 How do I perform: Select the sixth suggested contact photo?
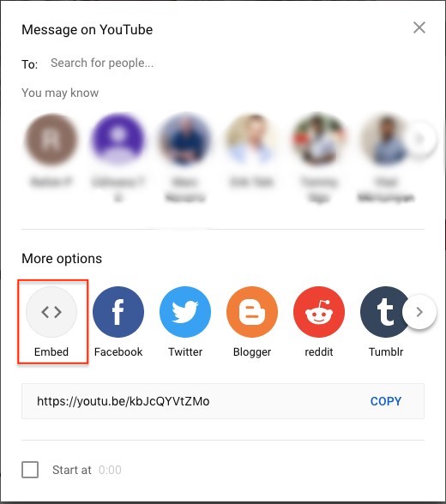coord(384,139)
